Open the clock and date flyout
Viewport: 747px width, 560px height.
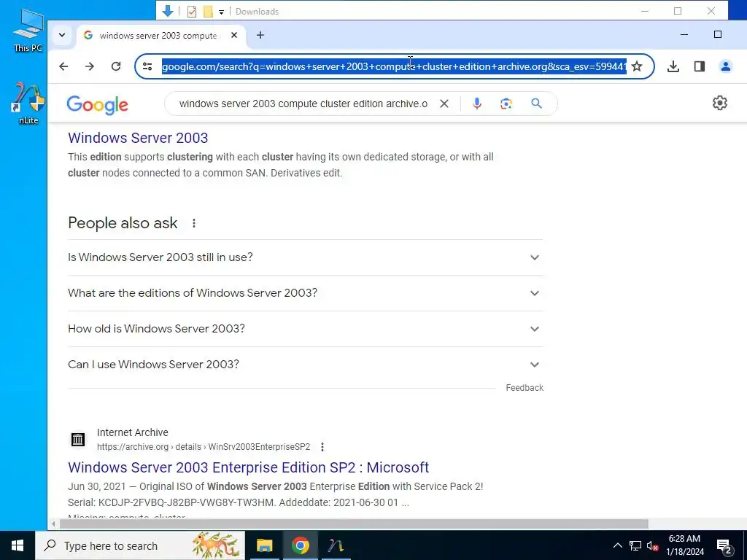point(684,545)
